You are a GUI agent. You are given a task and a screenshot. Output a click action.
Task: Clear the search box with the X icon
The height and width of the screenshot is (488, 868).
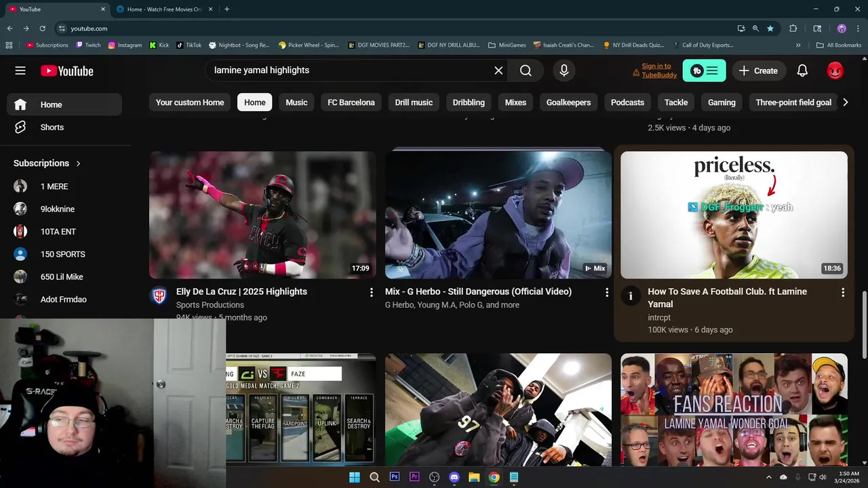tap(498, 70)
